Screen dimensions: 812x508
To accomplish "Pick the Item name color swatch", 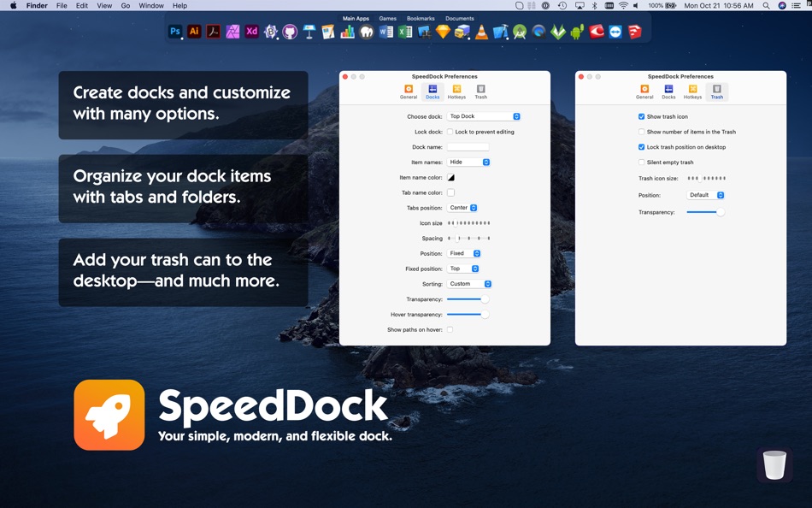I will point(450,178).
